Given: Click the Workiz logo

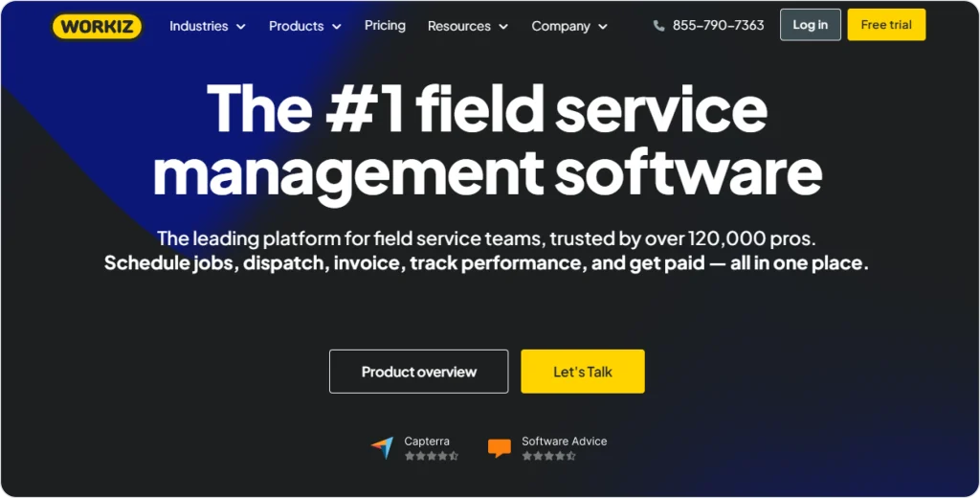Looking at the screenshot, I should point(97,26).
